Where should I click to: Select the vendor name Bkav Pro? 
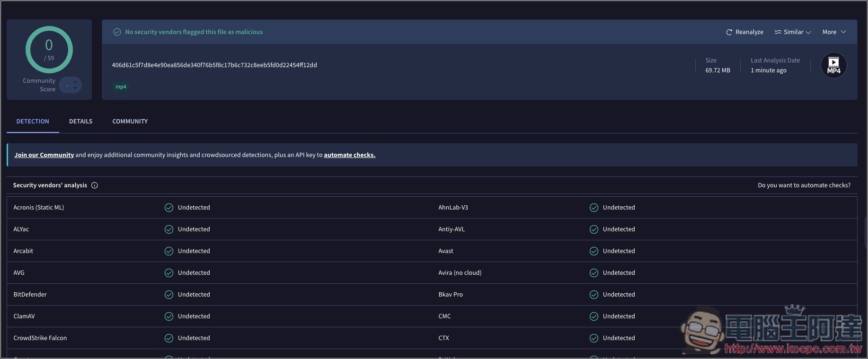coord(451,295)
